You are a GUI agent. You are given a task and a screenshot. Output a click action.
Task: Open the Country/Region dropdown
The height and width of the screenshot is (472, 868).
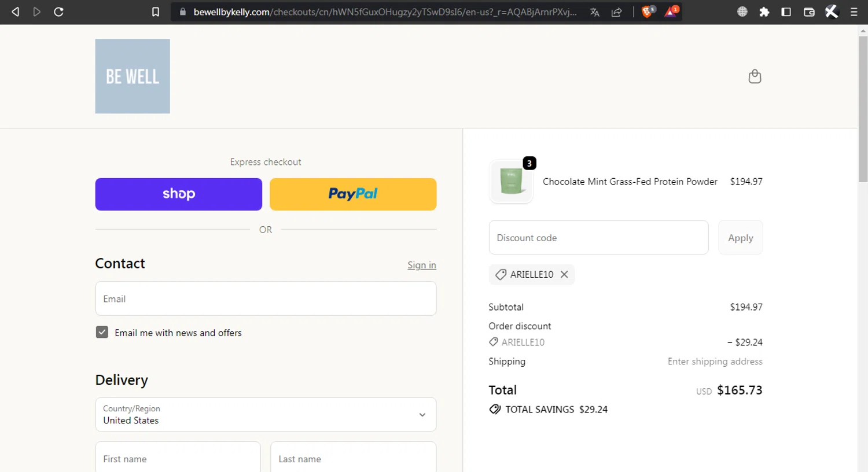[266, 414]
